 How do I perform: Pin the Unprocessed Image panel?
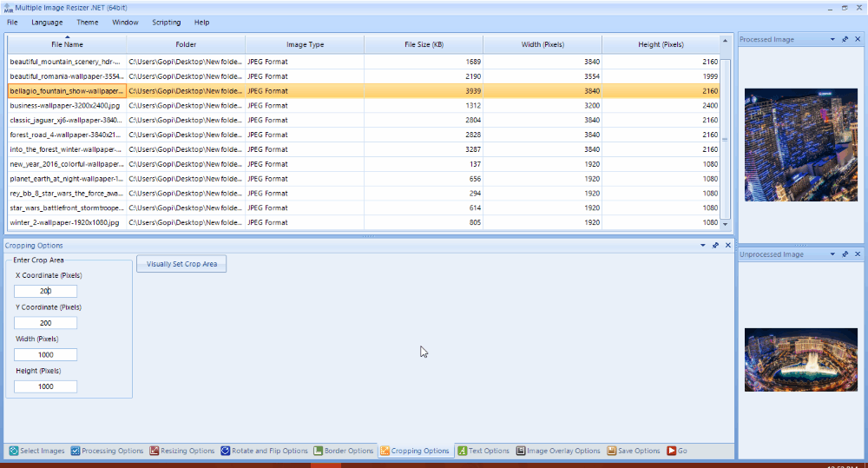845,254
